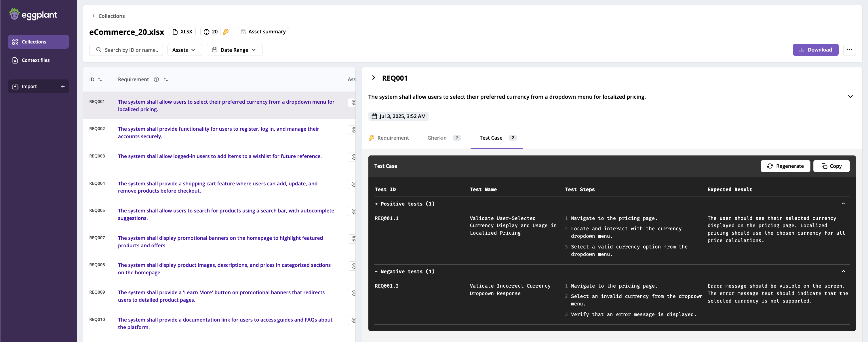The image size is (868, 342).
Task: Click the eggplant logo
Action: click(x=33, y=14)
